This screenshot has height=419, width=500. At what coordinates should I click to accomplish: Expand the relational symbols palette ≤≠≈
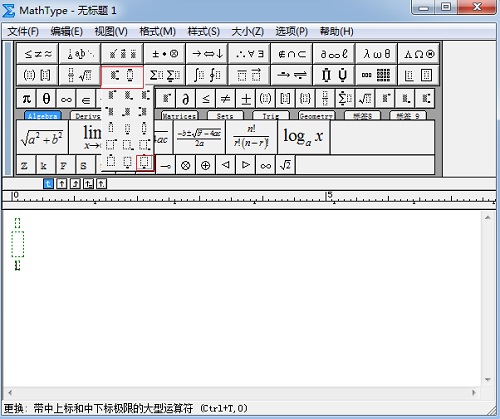38,54
